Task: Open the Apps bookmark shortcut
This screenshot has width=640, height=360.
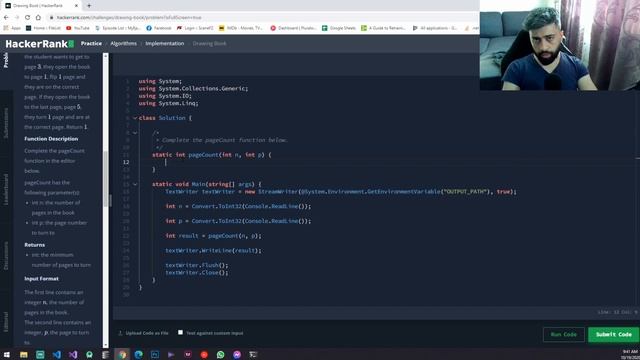Action: 12,28
